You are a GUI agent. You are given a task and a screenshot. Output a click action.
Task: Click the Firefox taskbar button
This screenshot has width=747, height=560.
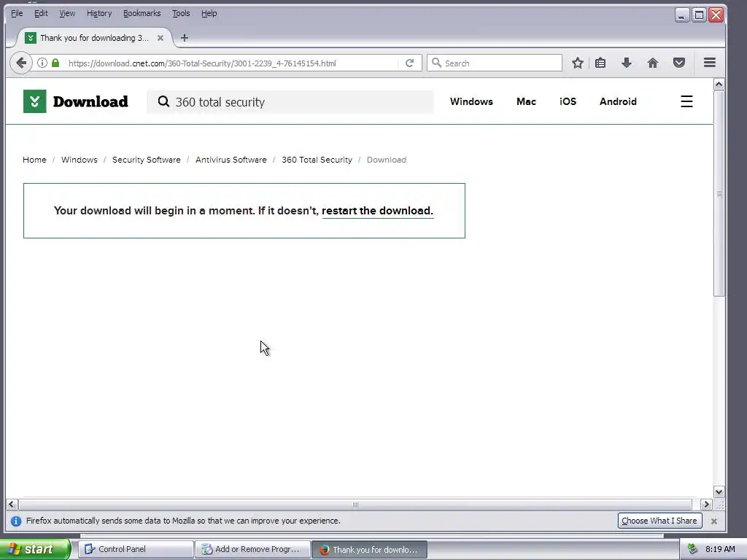(x=369, y=549)
